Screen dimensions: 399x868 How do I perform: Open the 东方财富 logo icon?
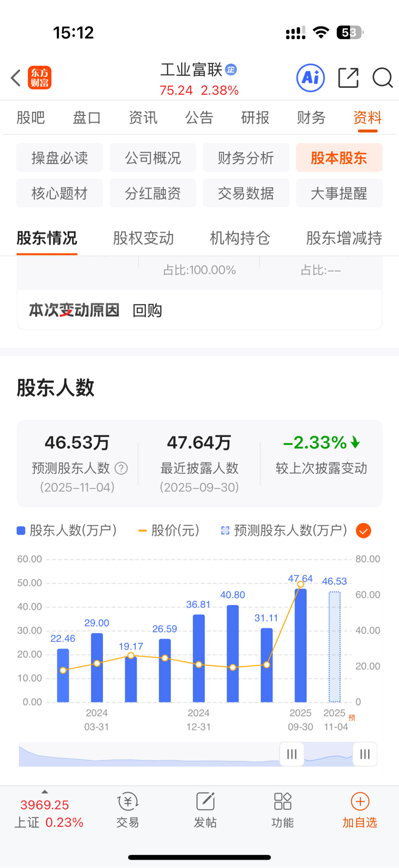39,78
